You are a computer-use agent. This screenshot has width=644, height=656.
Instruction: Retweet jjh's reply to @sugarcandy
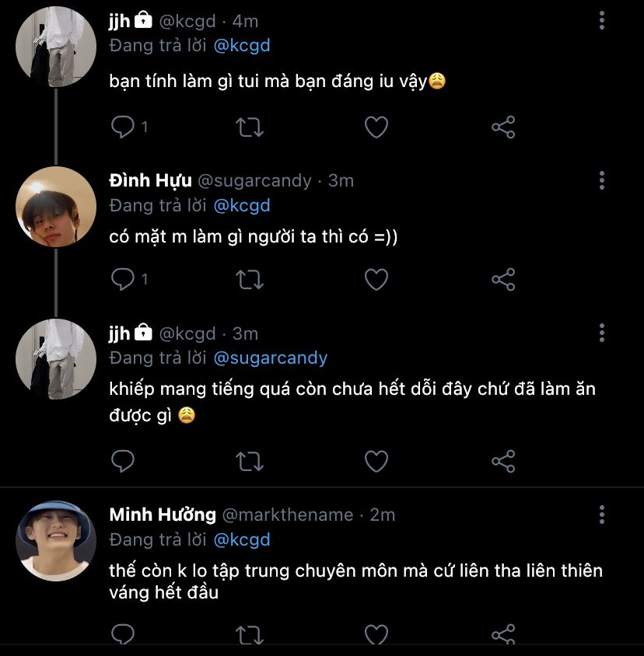250,461
